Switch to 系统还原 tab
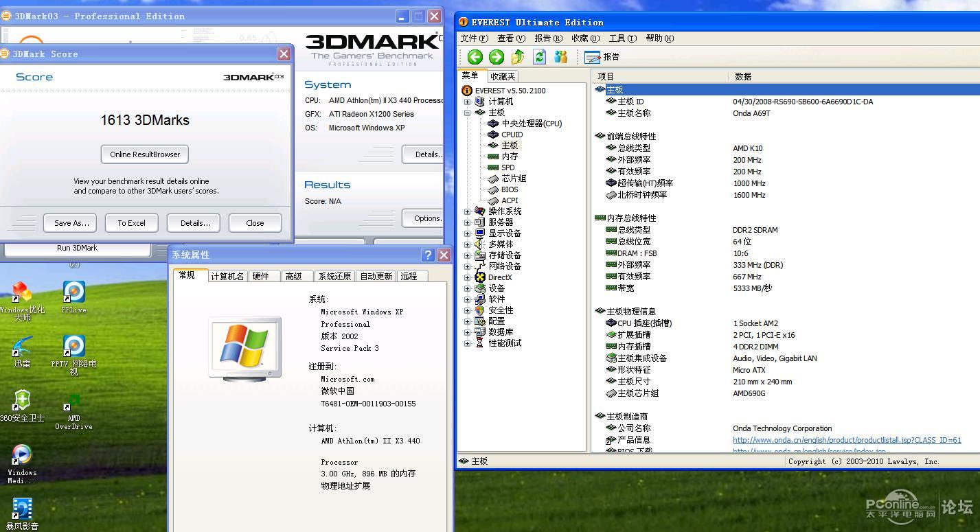This screenshot has height=532, width=980. [335, 276]
